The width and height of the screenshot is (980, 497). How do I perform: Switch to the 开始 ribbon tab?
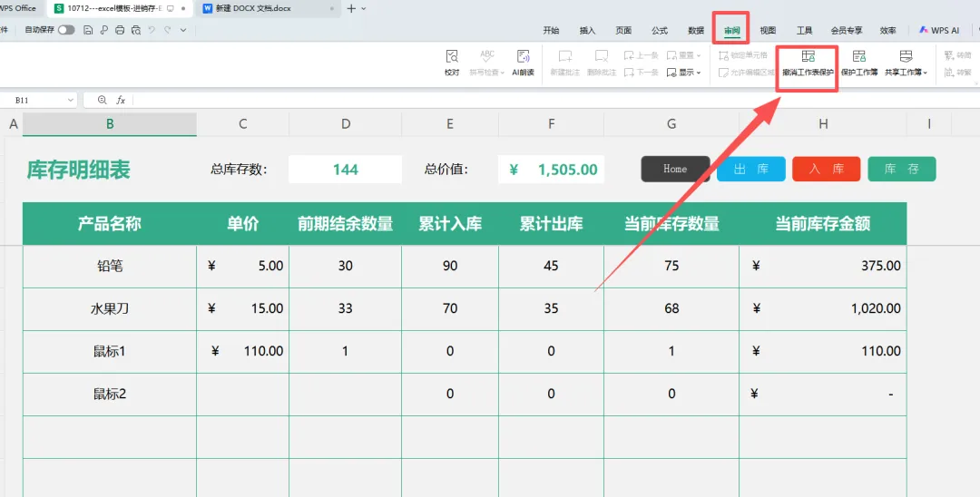[x=551, y=30]
